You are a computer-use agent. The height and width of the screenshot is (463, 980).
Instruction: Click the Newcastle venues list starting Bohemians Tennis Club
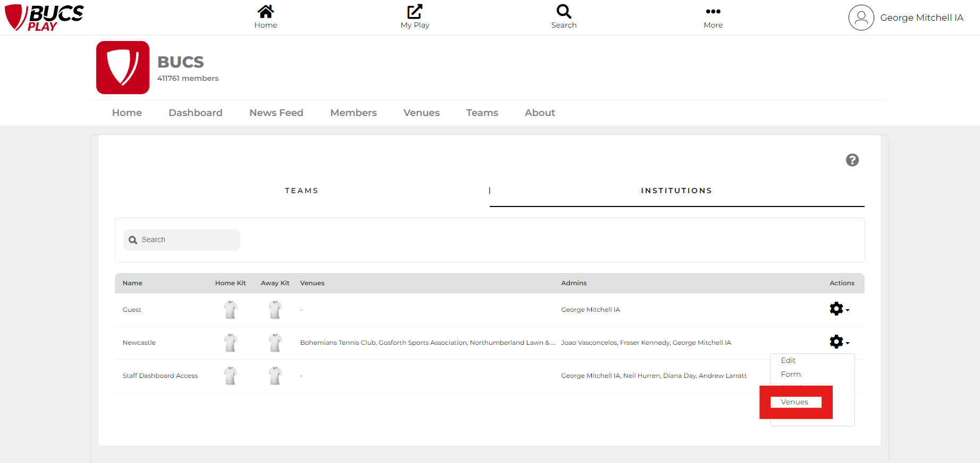click(428, 343)
